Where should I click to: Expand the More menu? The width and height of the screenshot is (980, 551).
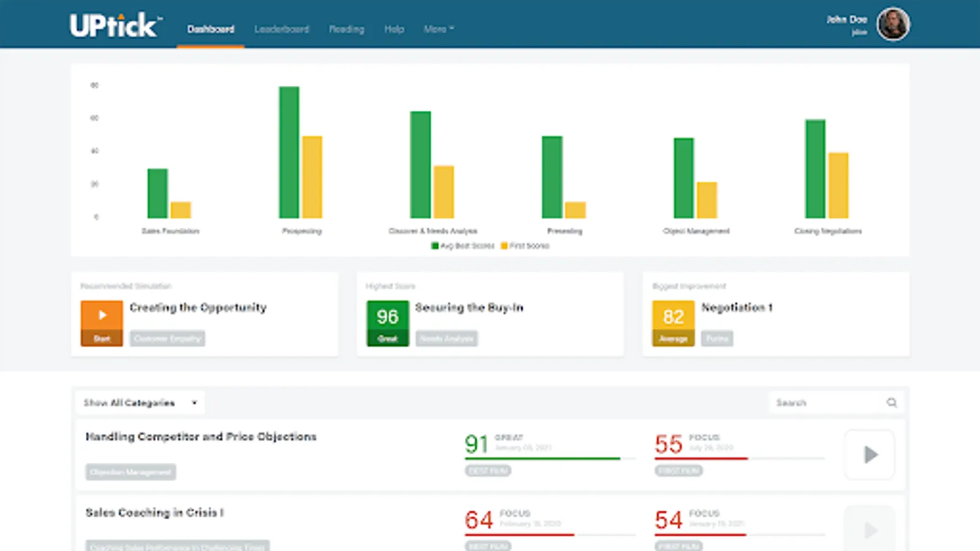[x=439, y=29]
